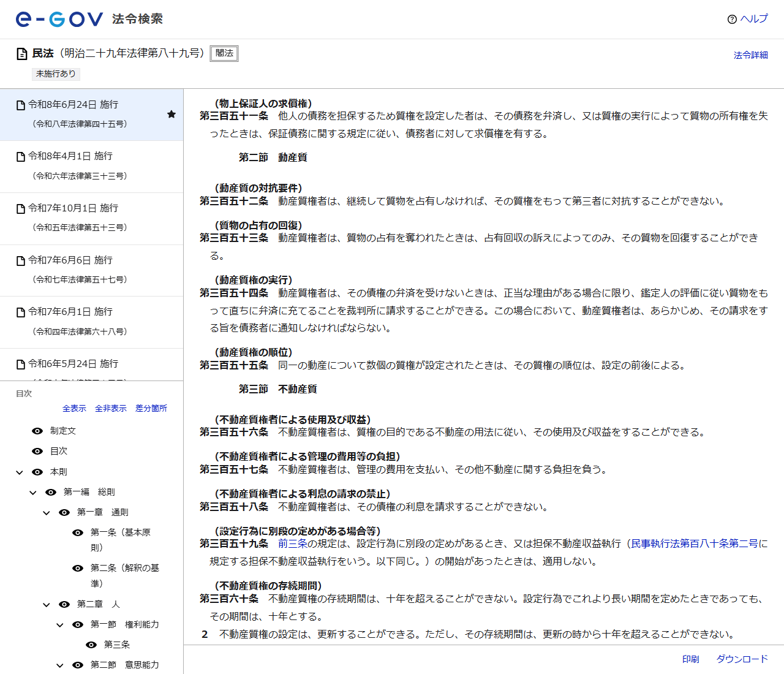Image resolution: width=784 pixels, height=674 pixels.
Task: Collapse the 第一節 権利能力 tree node
Action: coord(60,625)
